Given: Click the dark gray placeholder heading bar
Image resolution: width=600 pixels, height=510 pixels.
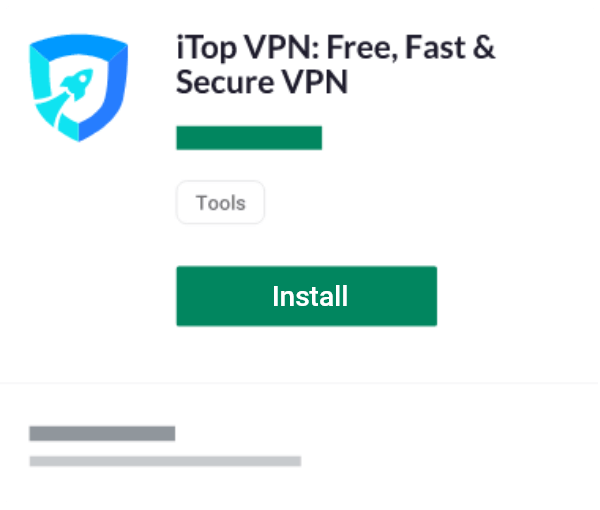Looking at the screenshot, I should (102, 433).
